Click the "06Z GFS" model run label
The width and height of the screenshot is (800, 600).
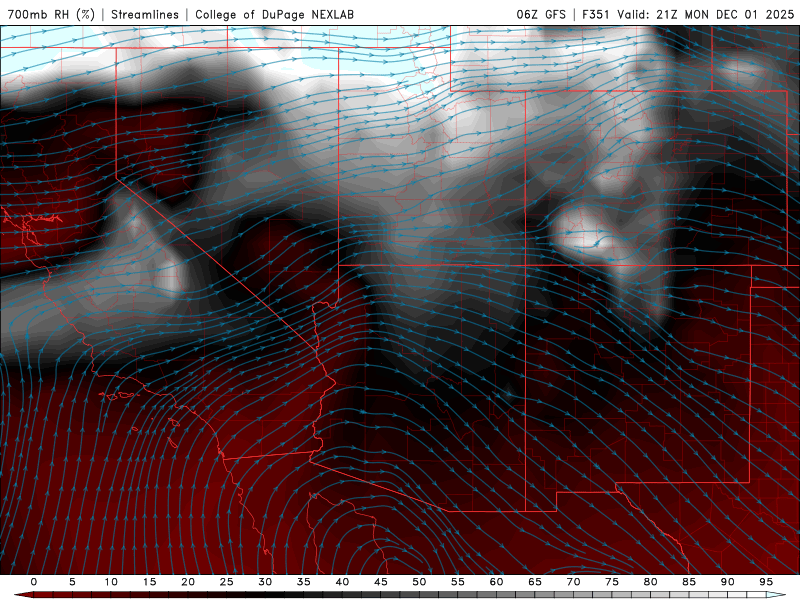(541, 14)
